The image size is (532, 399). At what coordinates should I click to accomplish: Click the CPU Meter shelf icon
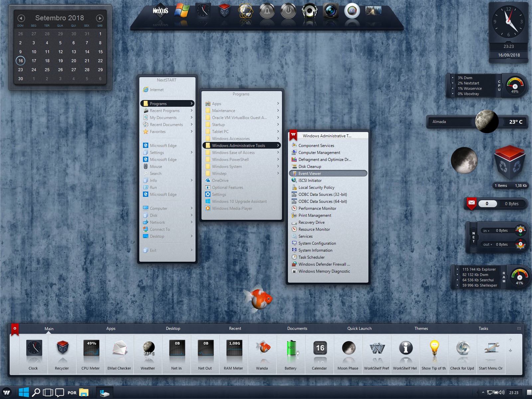pyautogui.click(x=91, y=348)
